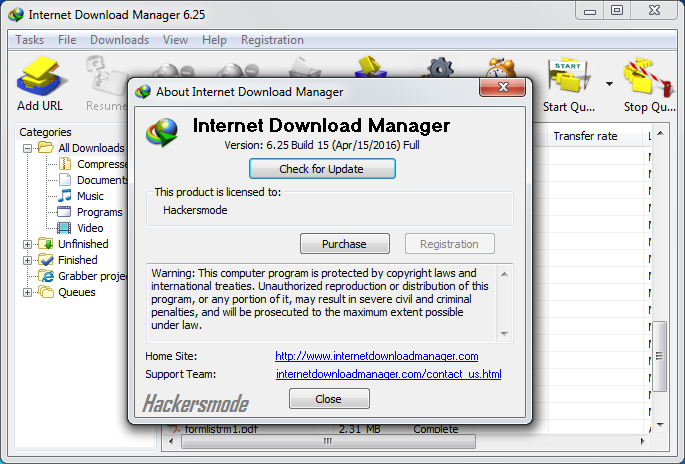Click the download list scroll-down arrow
The image size is (685, 464).
click(660, 424)
